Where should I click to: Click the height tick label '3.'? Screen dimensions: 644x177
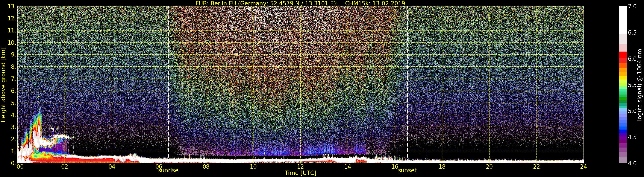[x=13, y=127]
